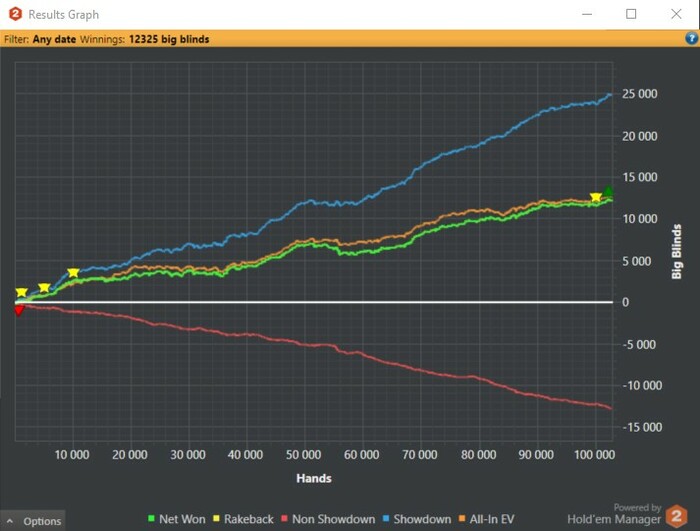Screen dimensions: 700x531
Task: Click the orange All-In EV color swatch
Action: tap(462, 518)
